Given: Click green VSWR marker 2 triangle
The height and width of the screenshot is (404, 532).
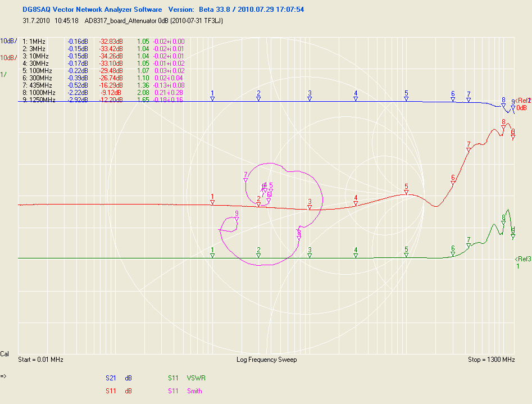Looking at the screenshot, I should (258, 256).
